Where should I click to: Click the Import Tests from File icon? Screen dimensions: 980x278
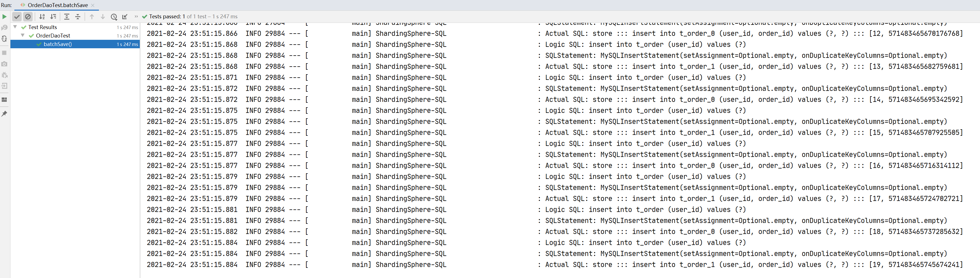coord(125,16)
